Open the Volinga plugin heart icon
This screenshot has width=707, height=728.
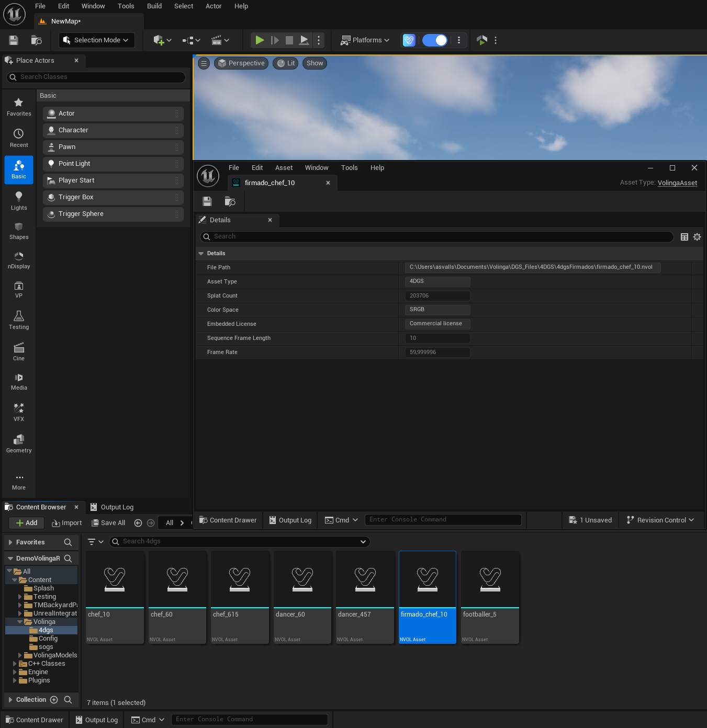pyautogui.click(x=409, y=40)
